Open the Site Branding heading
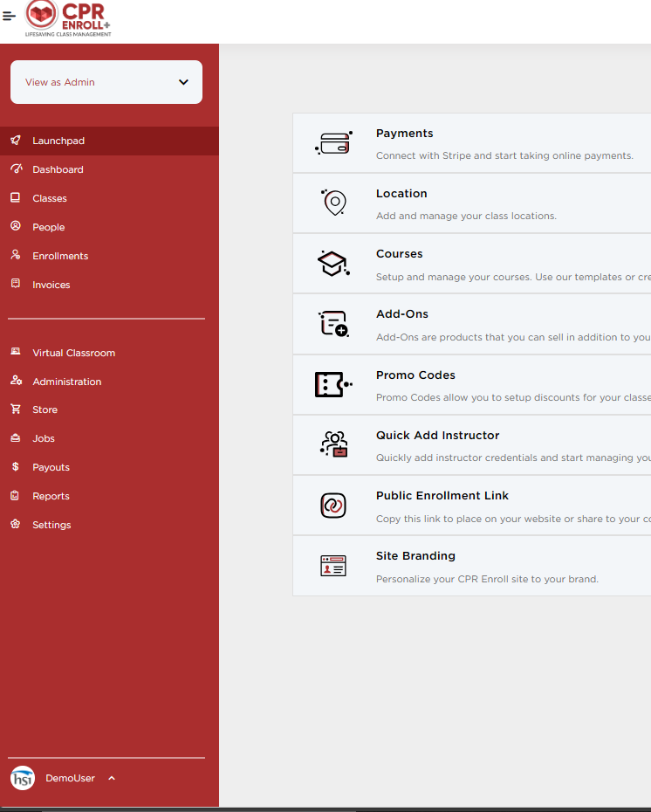This screenshot has width=651, height=812. click(415, 555)
